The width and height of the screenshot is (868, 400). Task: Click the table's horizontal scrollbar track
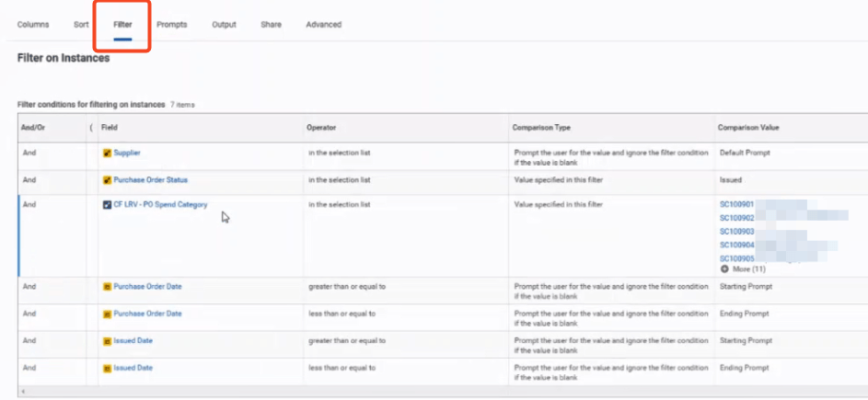tap(443, 391)
